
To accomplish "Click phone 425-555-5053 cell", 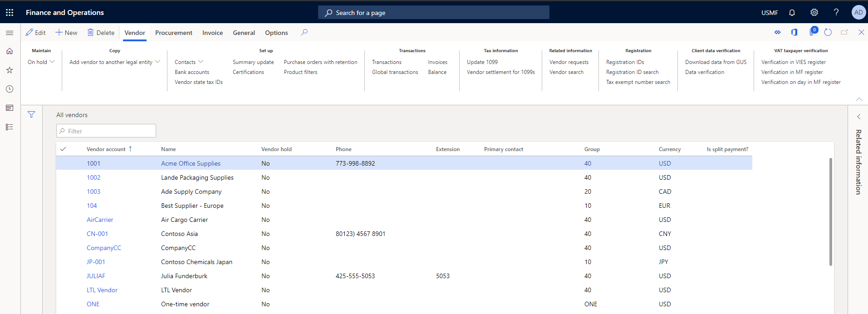I will 355,276.
